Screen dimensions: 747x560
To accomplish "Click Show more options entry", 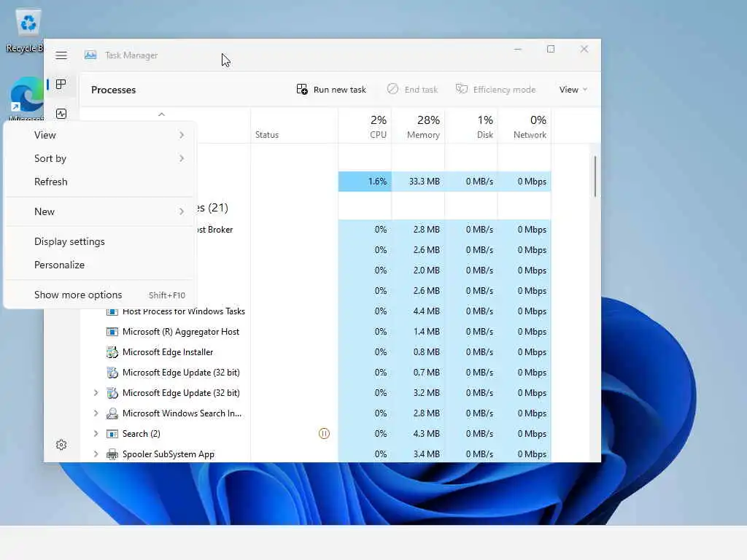I will (x=99, y=295).
